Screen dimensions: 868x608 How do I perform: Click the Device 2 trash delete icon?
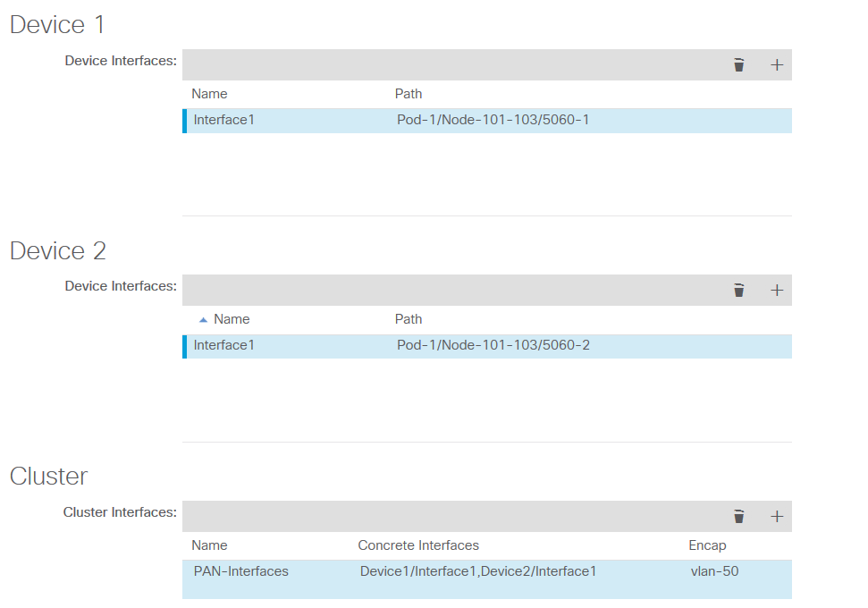[x=738, y=291]
